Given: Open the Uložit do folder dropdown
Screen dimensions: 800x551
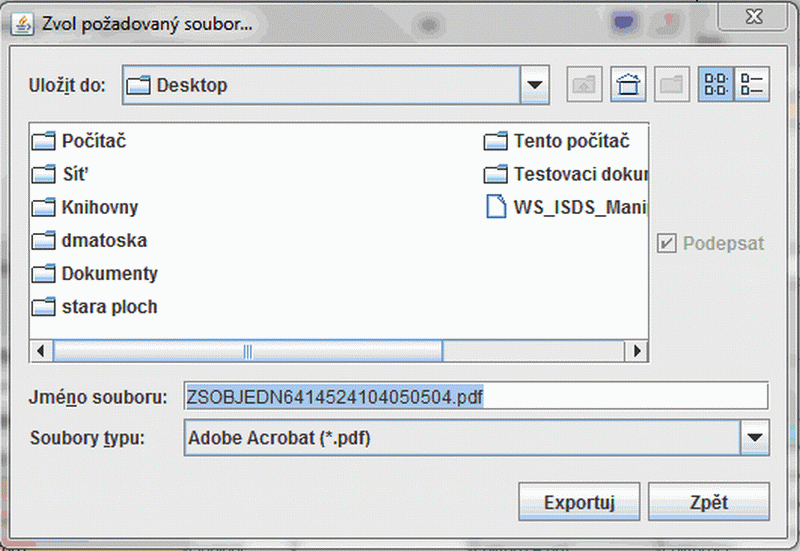Looking at the screenshot, I should coord(535,85).
